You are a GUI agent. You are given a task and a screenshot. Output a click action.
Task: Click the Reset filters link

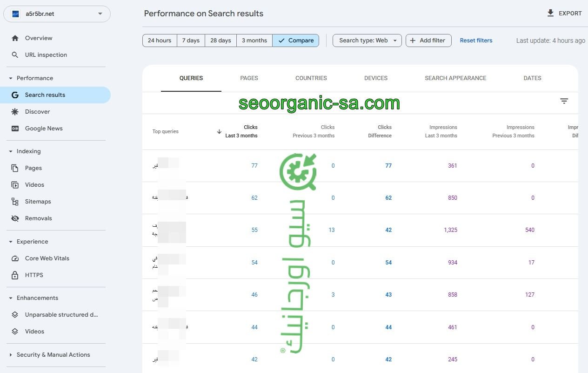pos(476,41)
